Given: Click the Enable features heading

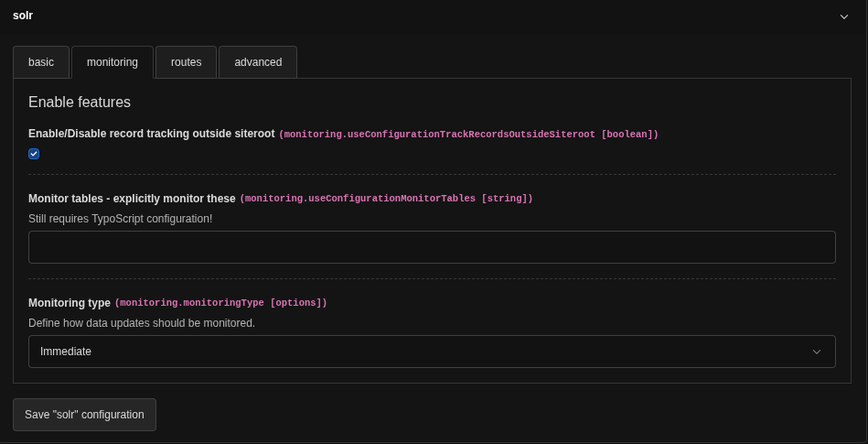Looking at the screenshot, I should pos(80,103).
